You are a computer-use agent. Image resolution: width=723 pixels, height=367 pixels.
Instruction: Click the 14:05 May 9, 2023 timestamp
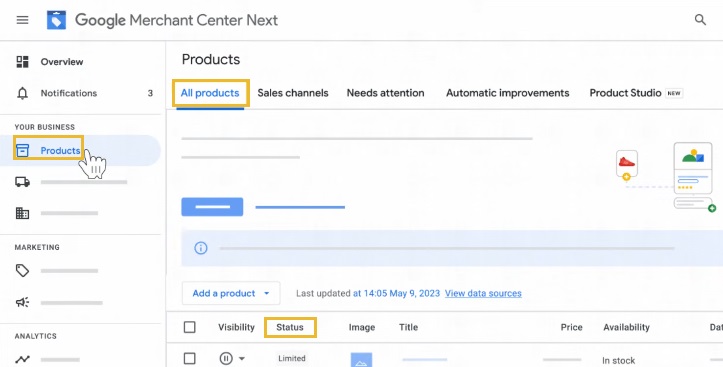coord(397,293)
